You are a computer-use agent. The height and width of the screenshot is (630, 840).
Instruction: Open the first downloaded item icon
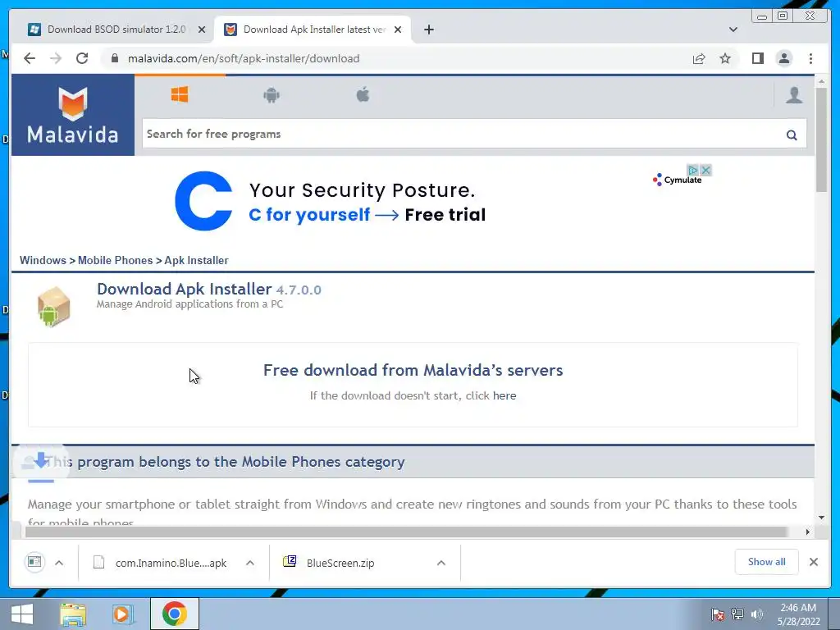coord(34,562)
